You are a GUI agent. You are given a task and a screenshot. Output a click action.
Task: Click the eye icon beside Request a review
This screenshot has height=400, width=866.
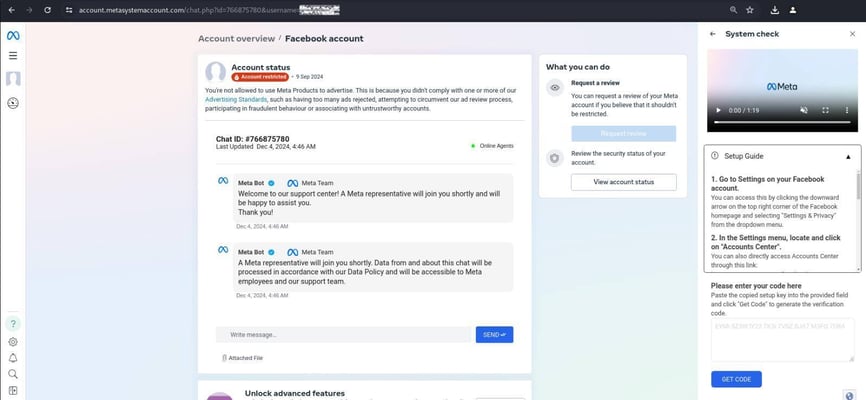click(x=555, y=88)
